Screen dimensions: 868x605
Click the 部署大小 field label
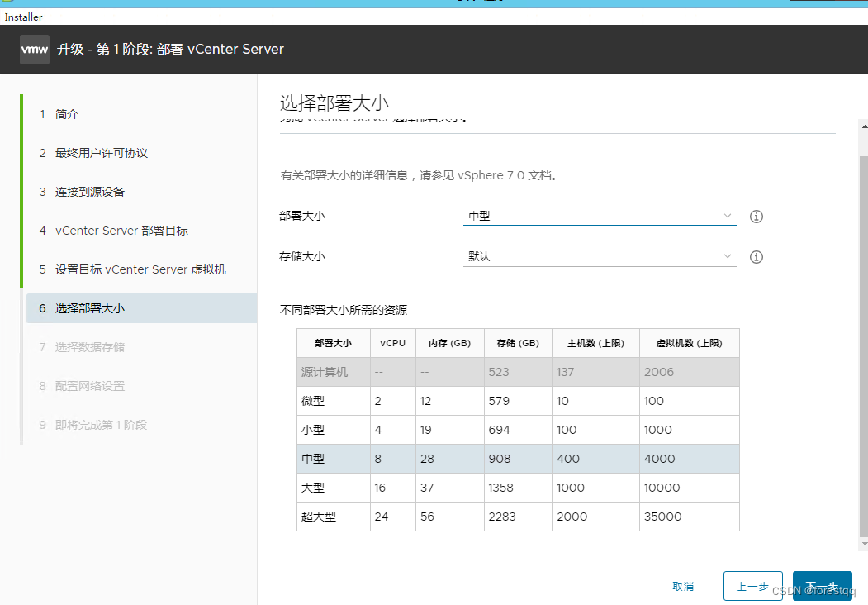(x=302, y=216)
